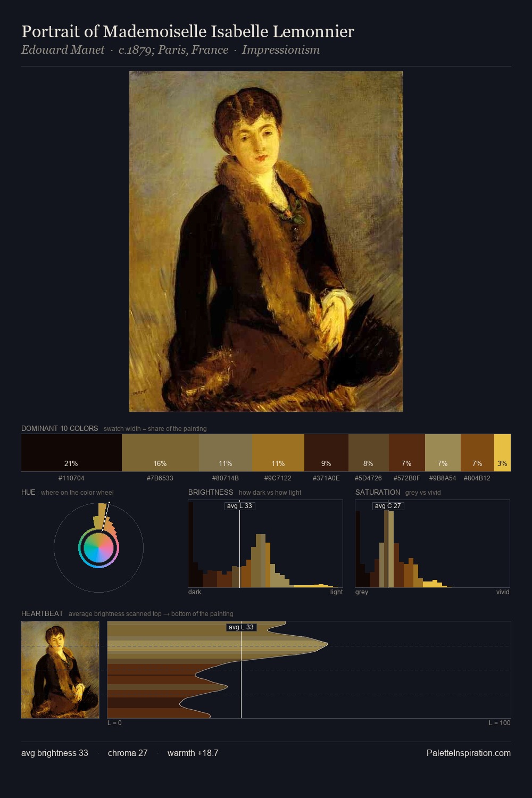This screenshot has height=798, width=532.
Task: Click the 'BRIGHTNESS' section heading
Action: [x=211, y=492]
